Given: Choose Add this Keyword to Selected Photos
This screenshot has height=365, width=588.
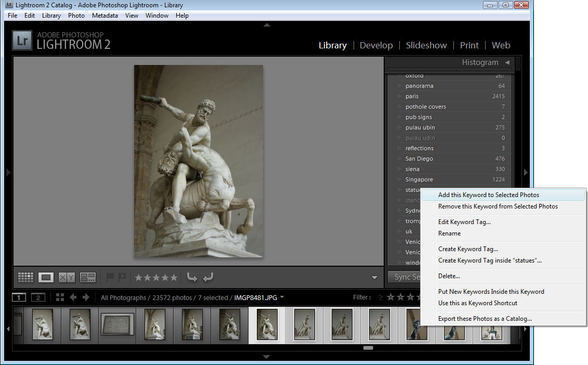Looking at the screenshot, I should [x=503, y=195].
